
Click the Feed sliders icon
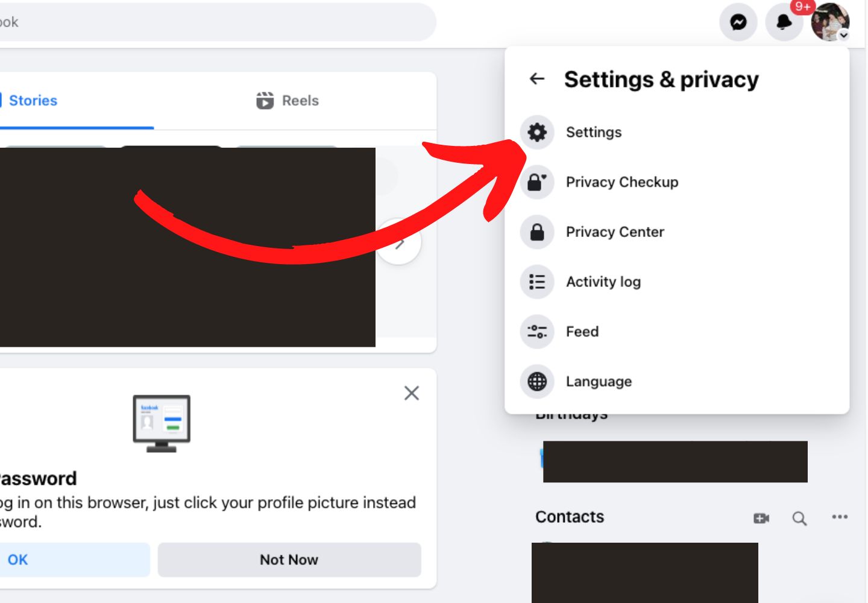pos(537,332)
